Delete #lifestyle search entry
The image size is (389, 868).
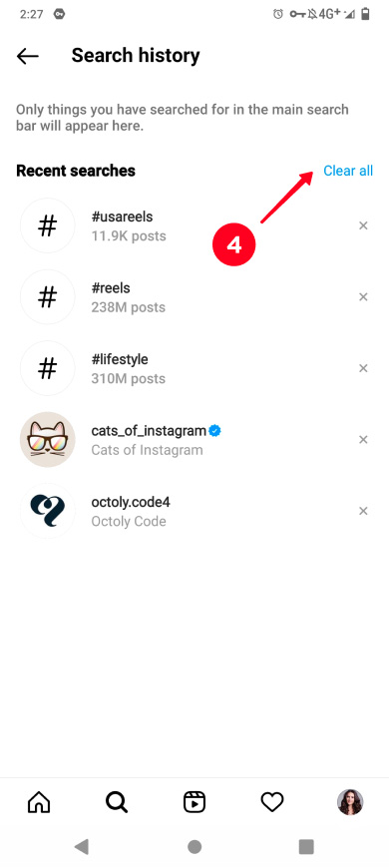pyautogui.click(x=363, y=368)
